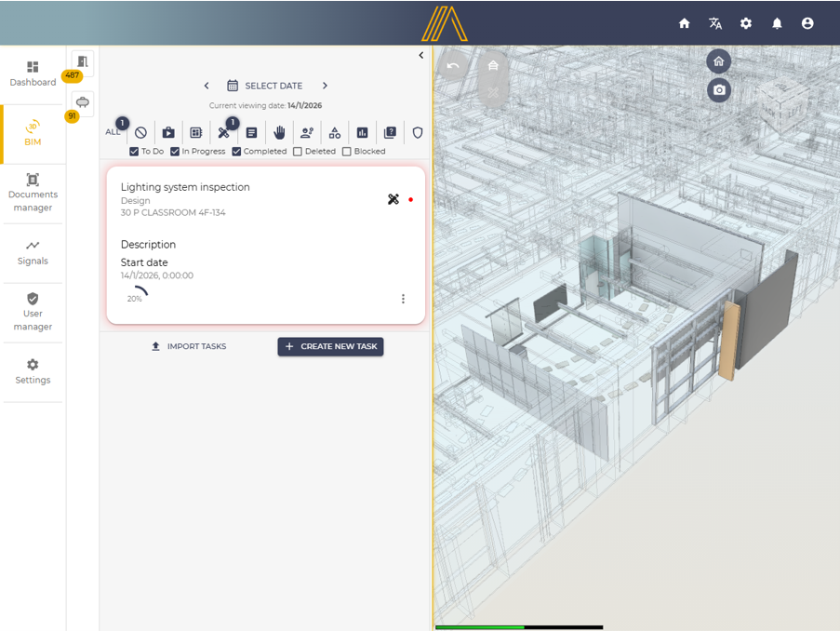Switch to the Signals section
Screen dimensions: 840x631
coord(33,252)
